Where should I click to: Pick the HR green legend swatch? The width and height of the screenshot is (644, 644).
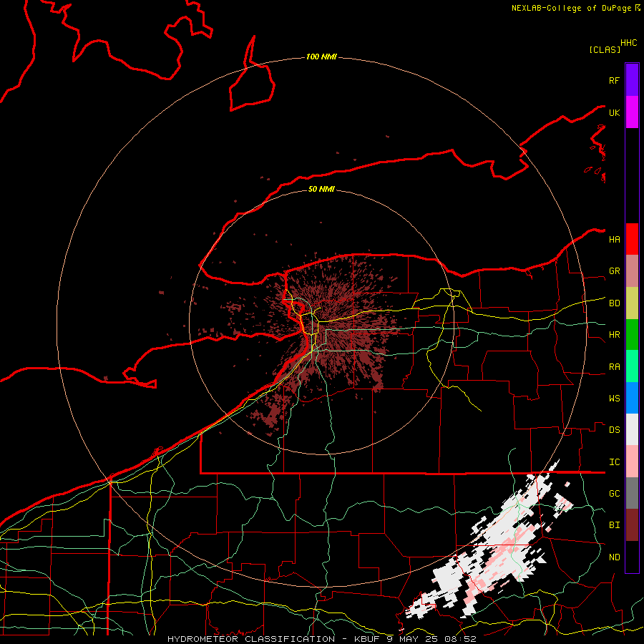[632, 334]
